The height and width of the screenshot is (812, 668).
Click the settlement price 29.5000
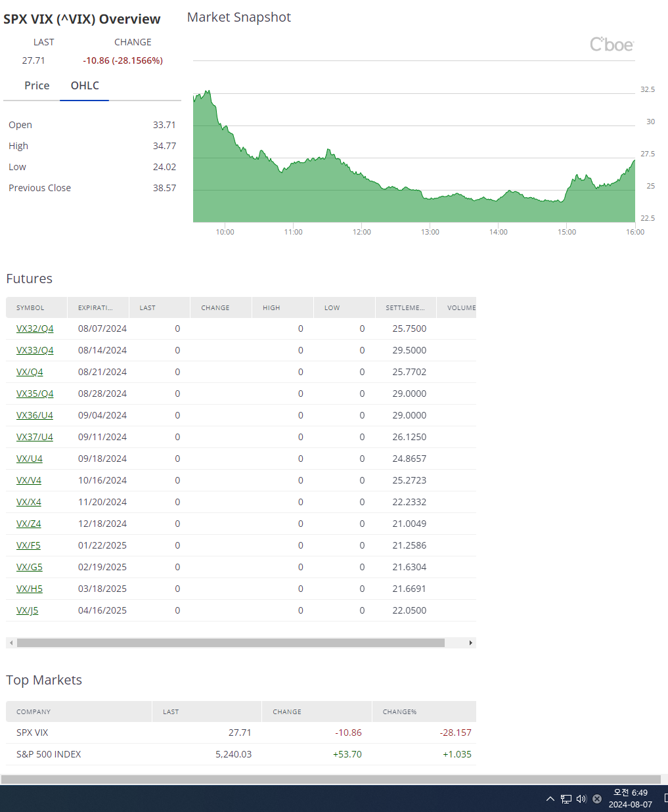point(409,350)
